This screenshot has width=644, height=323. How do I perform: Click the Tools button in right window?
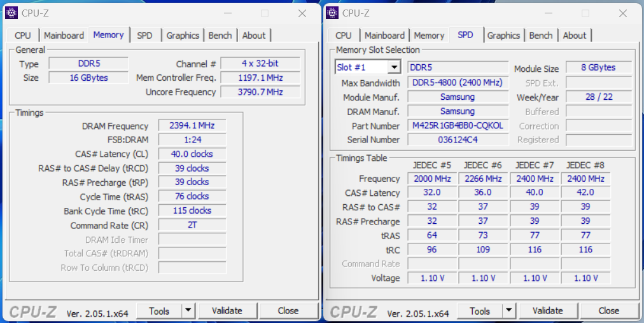(480, 311)
